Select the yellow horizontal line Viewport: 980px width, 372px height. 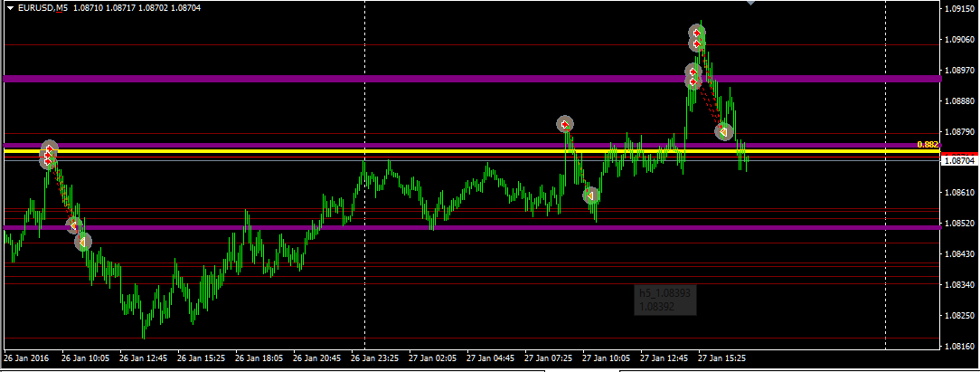point(472,150)
